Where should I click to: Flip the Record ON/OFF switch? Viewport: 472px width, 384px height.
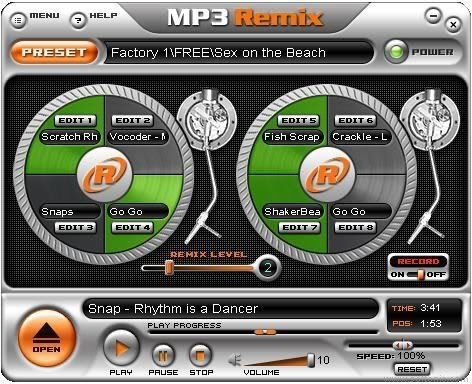[418, 275]
